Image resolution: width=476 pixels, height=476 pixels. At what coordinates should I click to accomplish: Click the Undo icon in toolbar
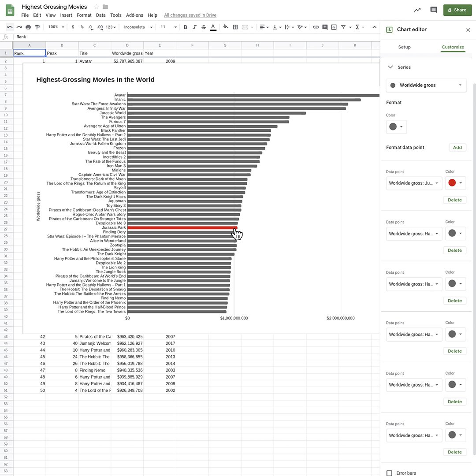pyautogui.click(x=10, y=27)
